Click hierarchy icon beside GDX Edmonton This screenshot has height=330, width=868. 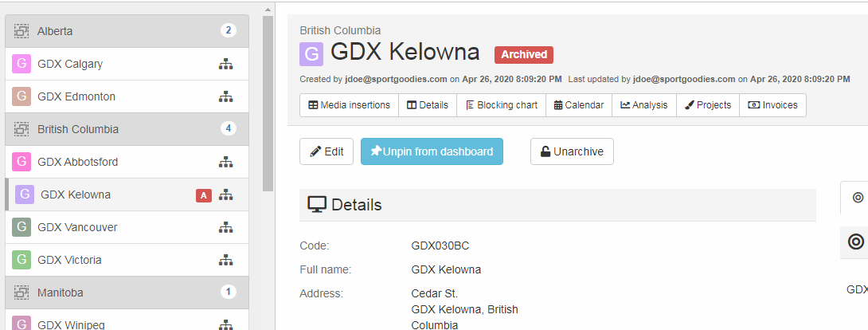pos(225,96)
